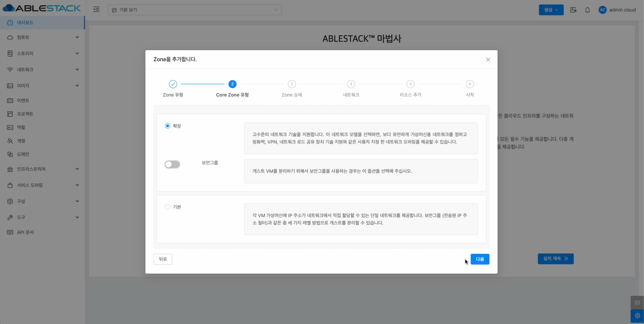
Task: Click the calendar icon beside 이벤트
Action: point(10,100)
